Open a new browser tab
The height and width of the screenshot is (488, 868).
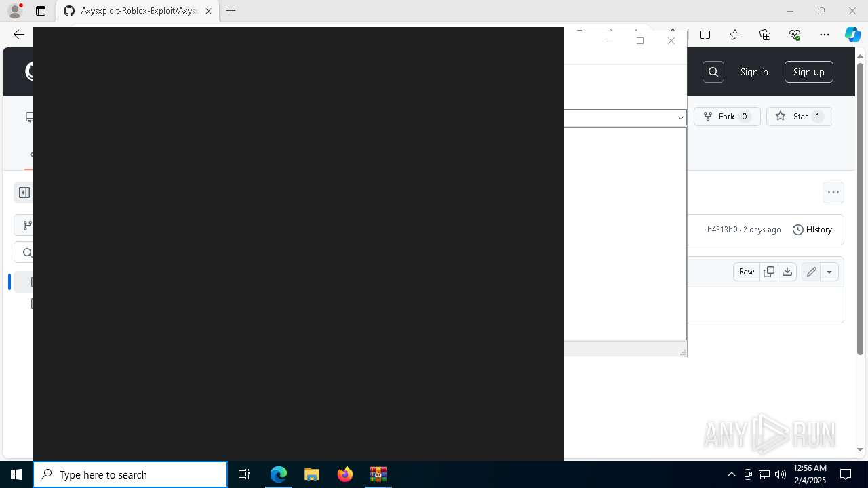231,11
